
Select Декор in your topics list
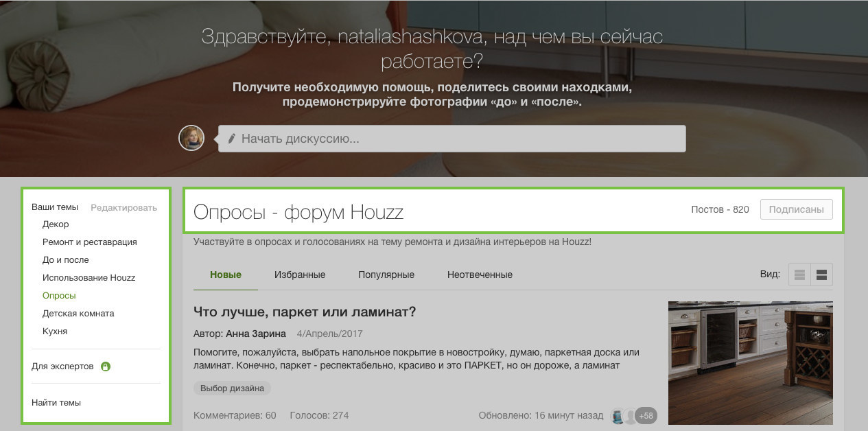(x=56, y=224)
